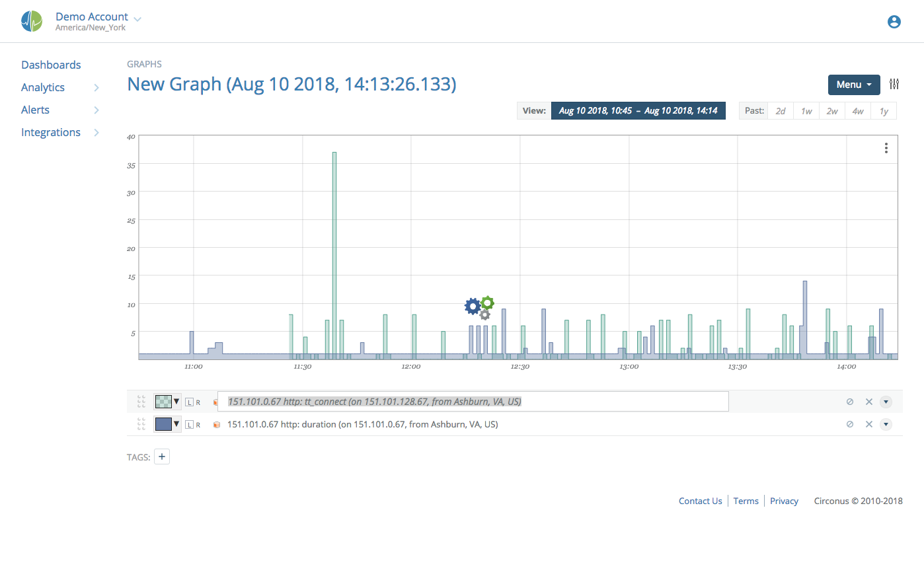Open the Dashboards section
Image resolution: width=924 pixels, height=586 pixels.
(x=51, y=64)
